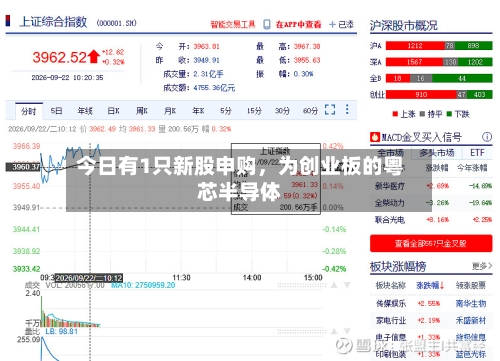
Task: Open the 周K chart tab
Action: (x=142, y=111)
